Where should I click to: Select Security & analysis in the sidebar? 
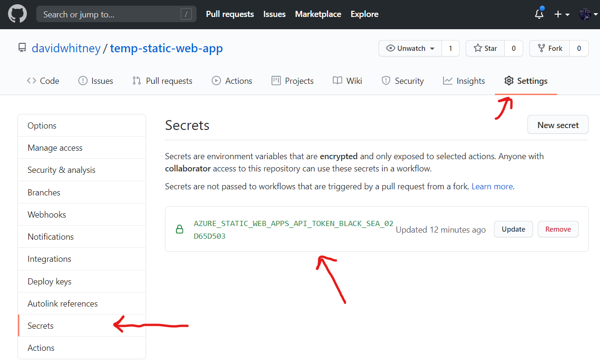pos(82,170)
